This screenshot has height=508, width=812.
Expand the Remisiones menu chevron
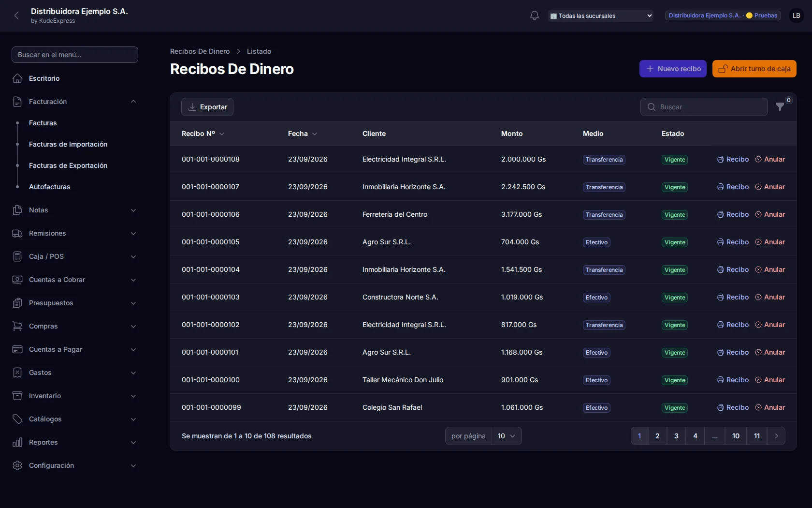(x=133, y=233)
